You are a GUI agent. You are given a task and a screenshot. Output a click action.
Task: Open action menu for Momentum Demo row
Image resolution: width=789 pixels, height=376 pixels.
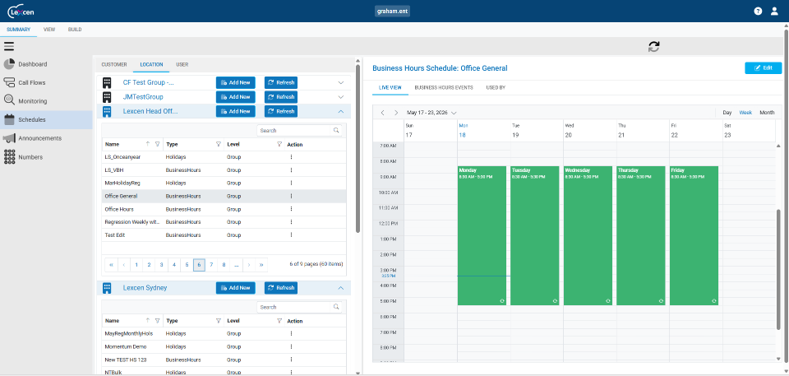[x=291, y=347]
